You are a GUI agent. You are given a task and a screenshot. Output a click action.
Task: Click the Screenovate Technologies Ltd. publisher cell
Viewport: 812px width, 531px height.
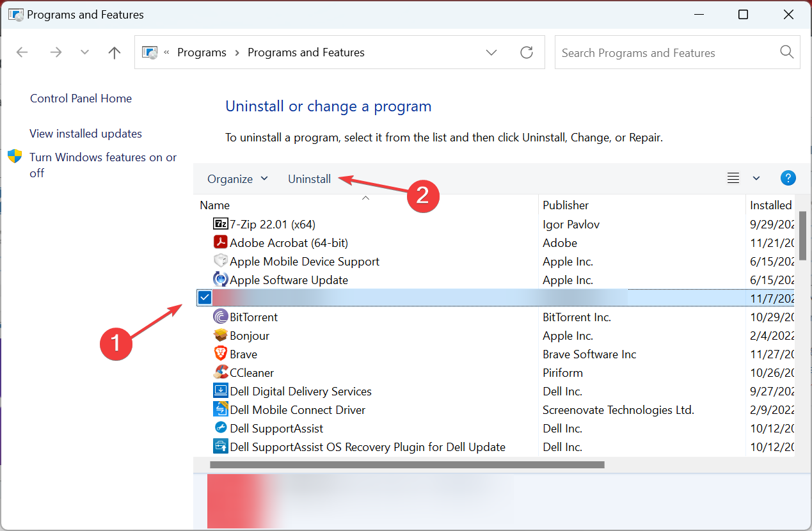click(618, 409)
